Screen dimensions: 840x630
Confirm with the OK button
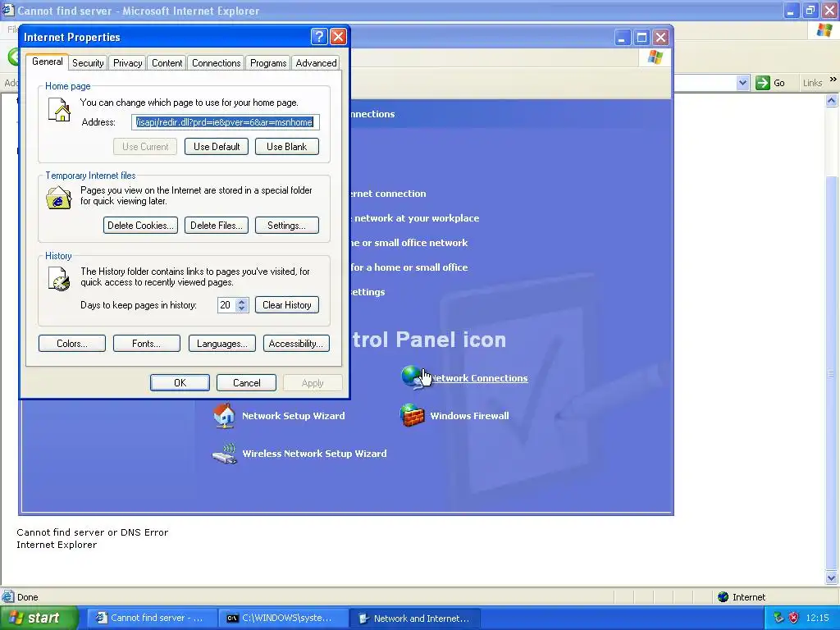[x=180, y=383]
